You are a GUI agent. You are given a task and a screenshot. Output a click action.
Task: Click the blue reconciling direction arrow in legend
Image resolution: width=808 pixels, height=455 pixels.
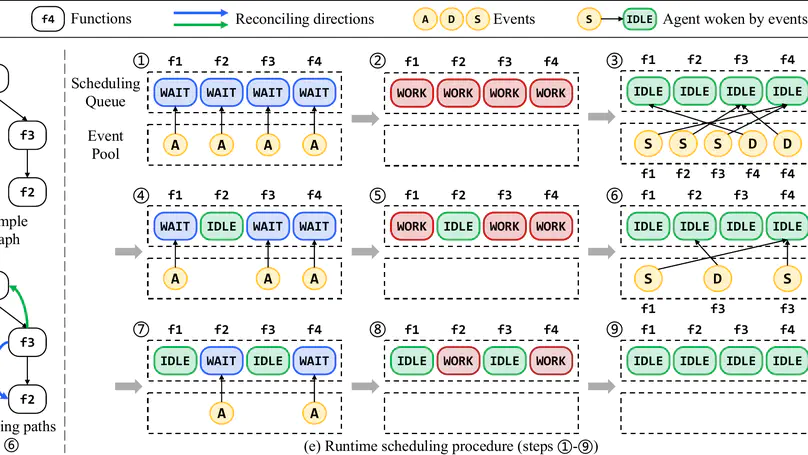(200, 12)
